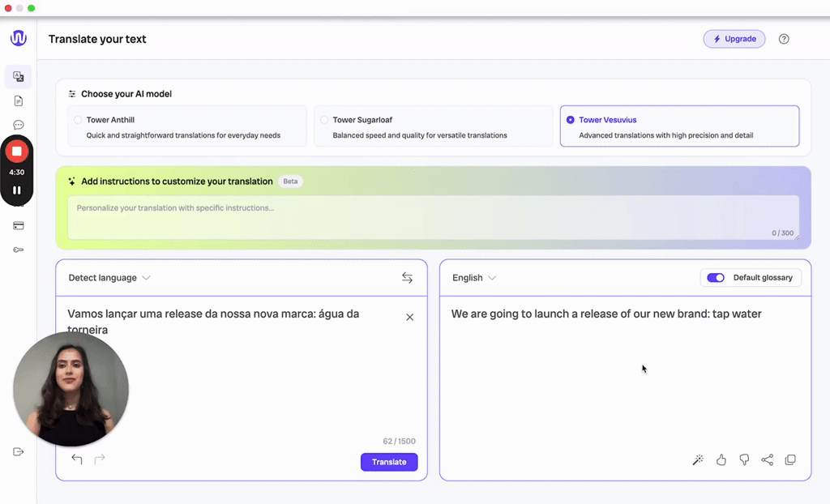Swap source and target languages
830x504 pixels.
tap(407, 278)
